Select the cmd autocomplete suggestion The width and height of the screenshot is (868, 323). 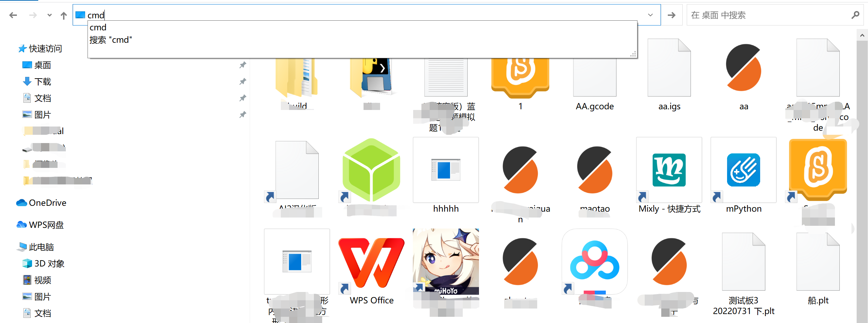coord(362,27)
